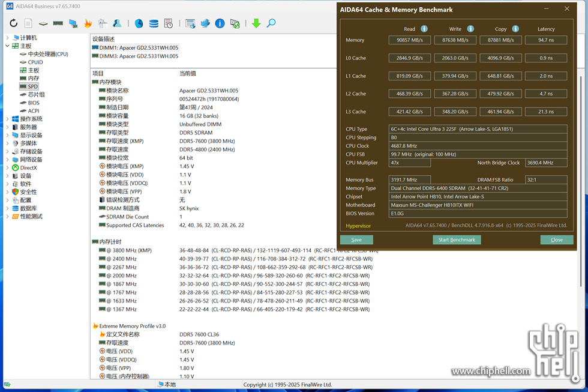
Task: Open search with the magnifying glass icon
Action: tap(271, 23)
